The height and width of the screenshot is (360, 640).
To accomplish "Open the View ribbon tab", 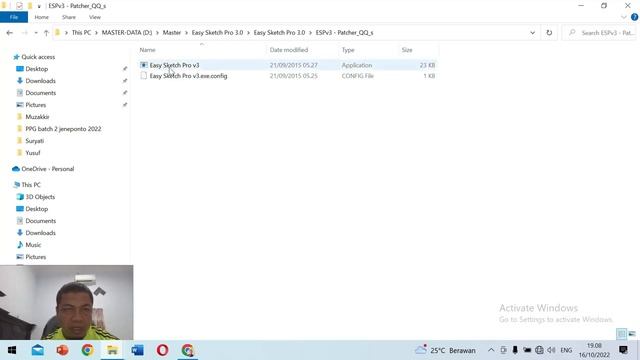I will coord(95,17).
